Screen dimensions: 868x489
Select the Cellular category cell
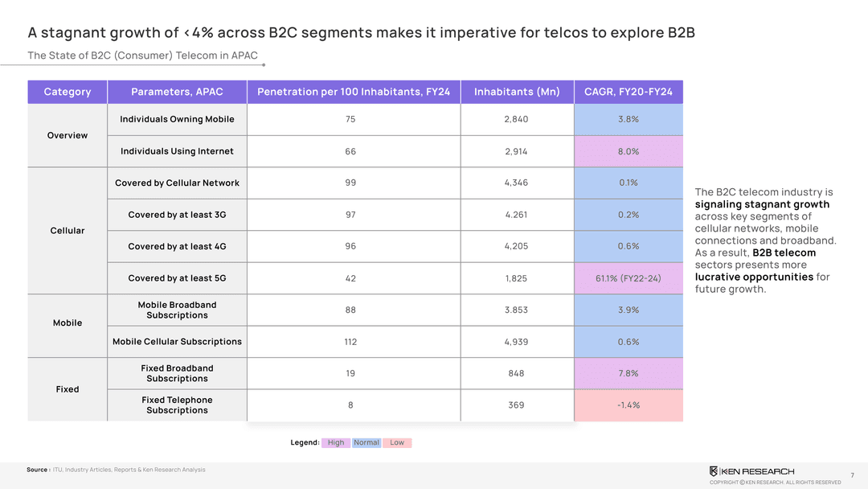(68, 231)
